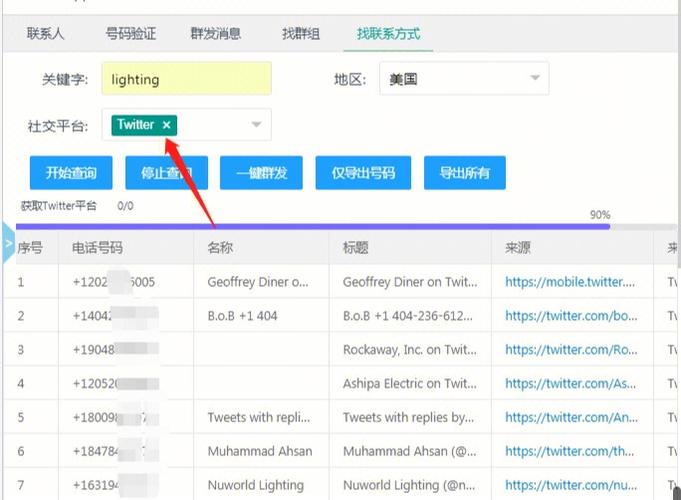681x500 pixels.
Task: Select the title Geoffrey Diner on Twit...
Action: pos(410,282)
